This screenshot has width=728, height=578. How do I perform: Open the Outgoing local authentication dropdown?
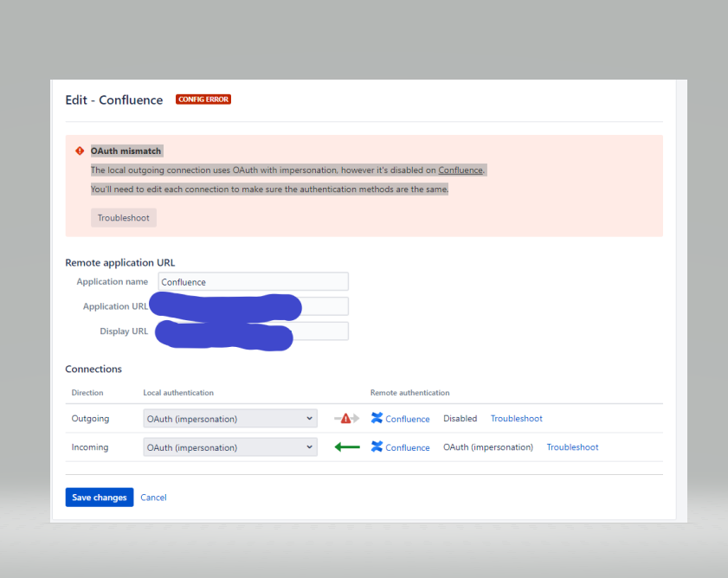point(229,418)
